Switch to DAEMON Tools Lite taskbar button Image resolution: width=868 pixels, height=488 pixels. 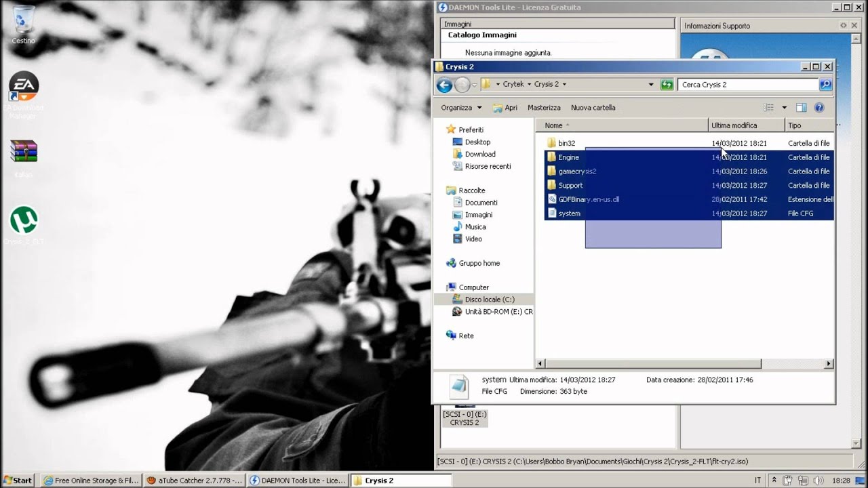(298, 481)
